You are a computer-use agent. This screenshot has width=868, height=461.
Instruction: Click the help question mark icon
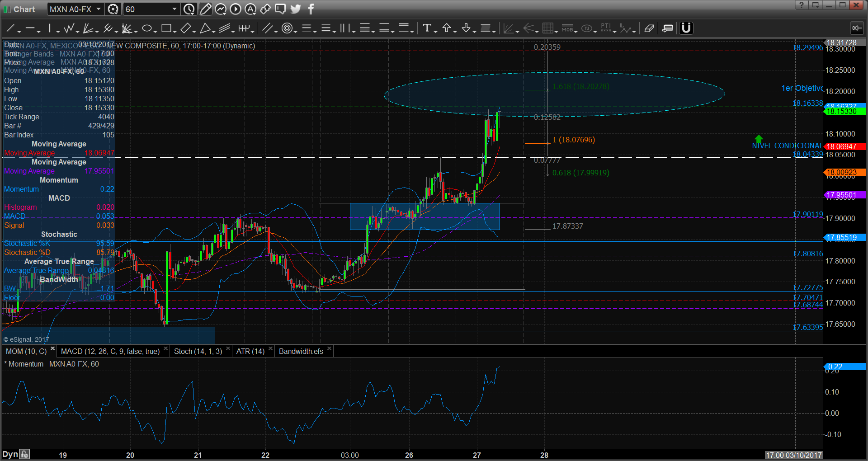[x=802, y=5]
